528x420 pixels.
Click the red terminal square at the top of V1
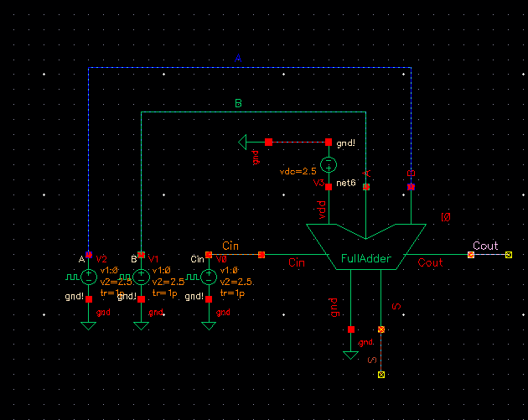tap(142, 255)
